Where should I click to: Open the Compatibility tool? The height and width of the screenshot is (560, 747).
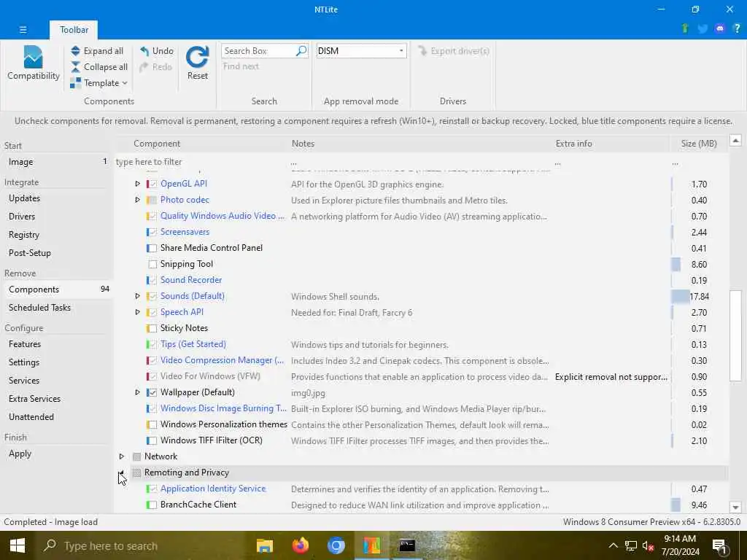click(33, 63)
